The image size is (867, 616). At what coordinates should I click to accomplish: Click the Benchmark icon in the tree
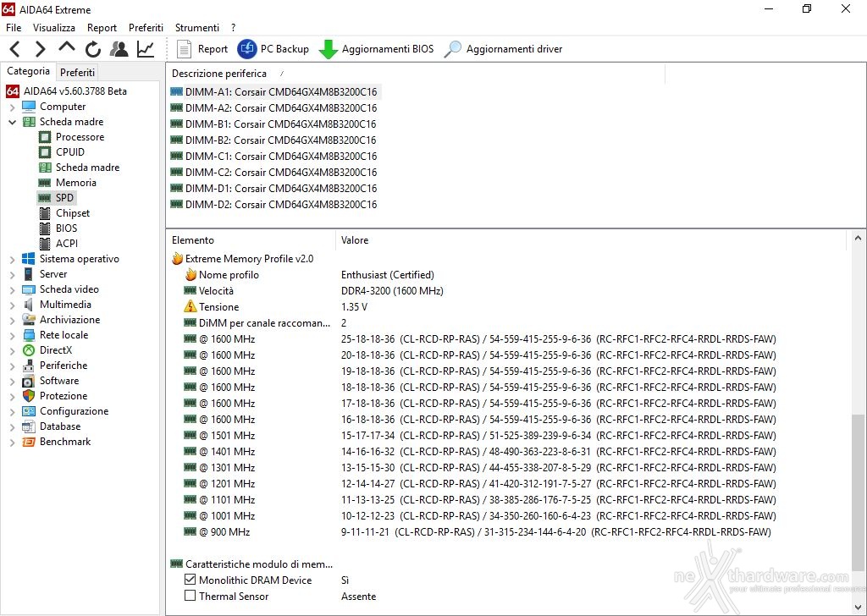28,442
